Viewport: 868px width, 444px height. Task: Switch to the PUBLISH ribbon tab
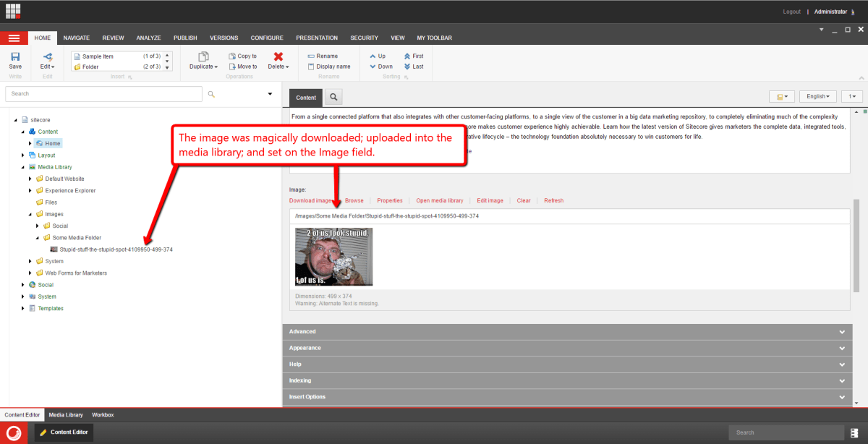tap(184, 38)
